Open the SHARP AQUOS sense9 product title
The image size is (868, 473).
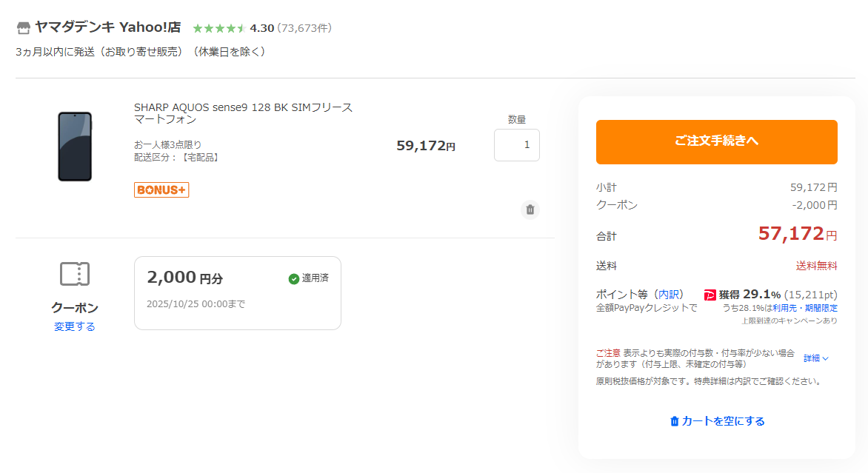(x=243, y=113)
